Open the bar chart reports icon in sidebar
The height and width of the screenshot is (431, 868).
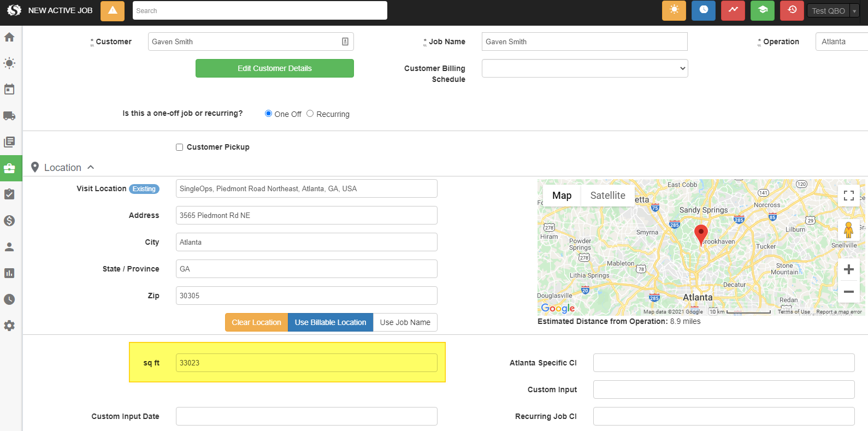pos(9,273)
